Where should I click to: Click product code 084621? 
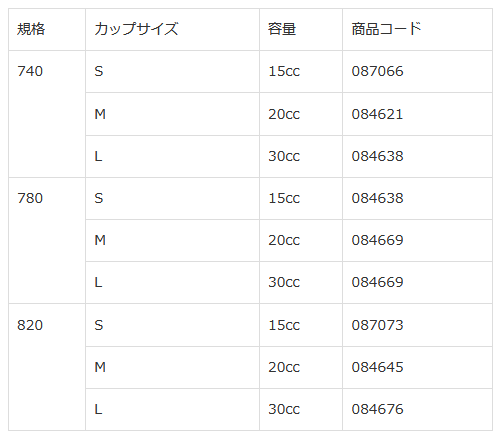click(x=377, y=114)
